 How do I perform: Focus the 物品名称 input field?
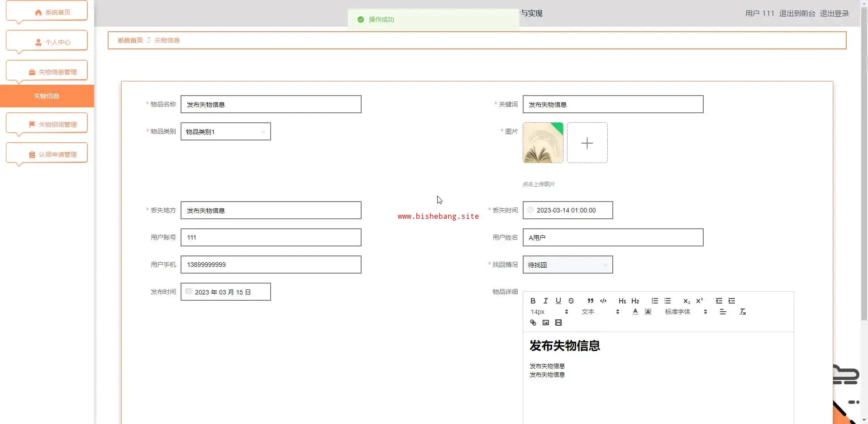(x=271, y=104)
